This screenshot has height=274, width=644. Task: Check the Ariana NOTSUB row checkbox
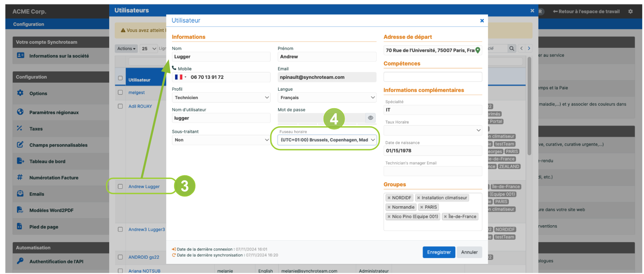[x=120, y=271]
